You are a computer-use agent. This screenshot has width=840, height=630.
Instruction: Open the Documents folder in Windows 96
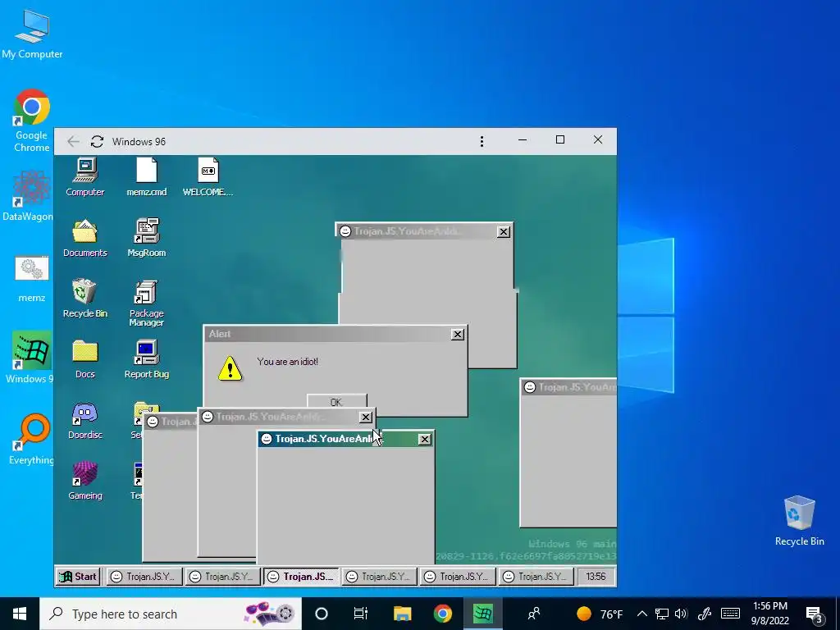[x=85, y=238]
